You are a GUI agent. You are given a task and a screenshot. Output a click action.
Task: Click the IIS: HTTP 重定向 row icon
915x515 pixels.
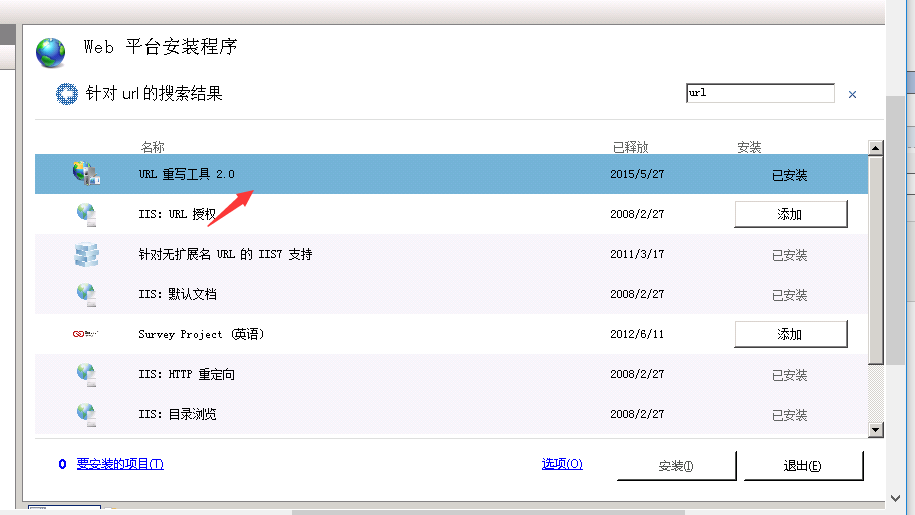[86, 374]
